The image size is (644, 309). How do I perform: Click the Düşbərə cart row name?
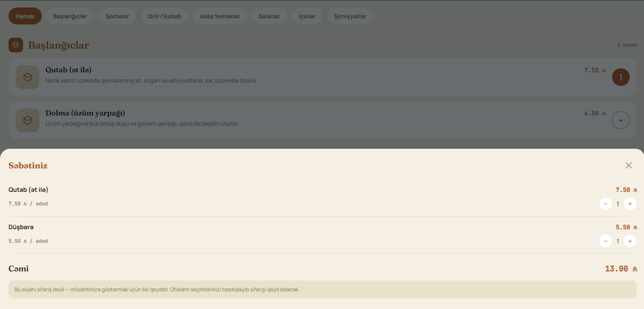click(21, 227)
